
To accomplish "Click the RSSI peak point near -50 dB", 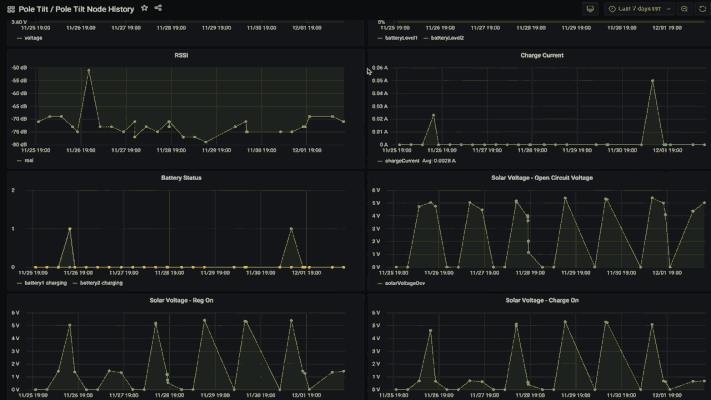I will tap(89, 70).
